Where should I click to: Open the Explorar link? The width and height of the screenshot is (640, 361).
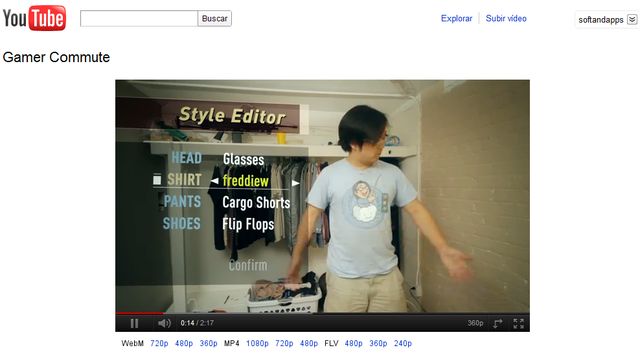click(456, 18)
